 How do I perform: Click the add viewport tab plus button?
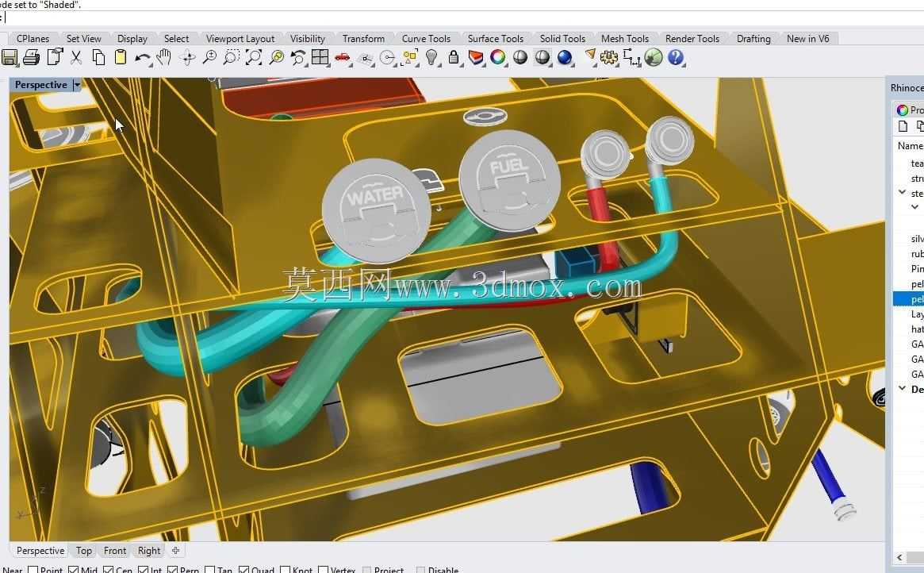[x=175, y=551]
